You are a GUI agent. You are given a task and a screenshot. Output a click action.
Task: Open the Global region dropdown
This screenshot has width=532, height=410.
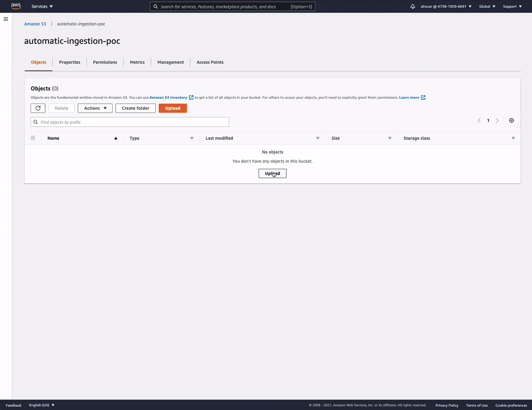pyautogui.click(x=487, y=7)
